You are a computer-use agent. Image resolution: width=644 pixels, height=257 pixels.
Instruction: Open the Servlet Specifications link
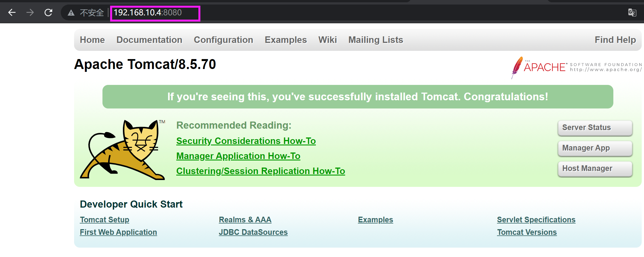click(x=536, y=220)
